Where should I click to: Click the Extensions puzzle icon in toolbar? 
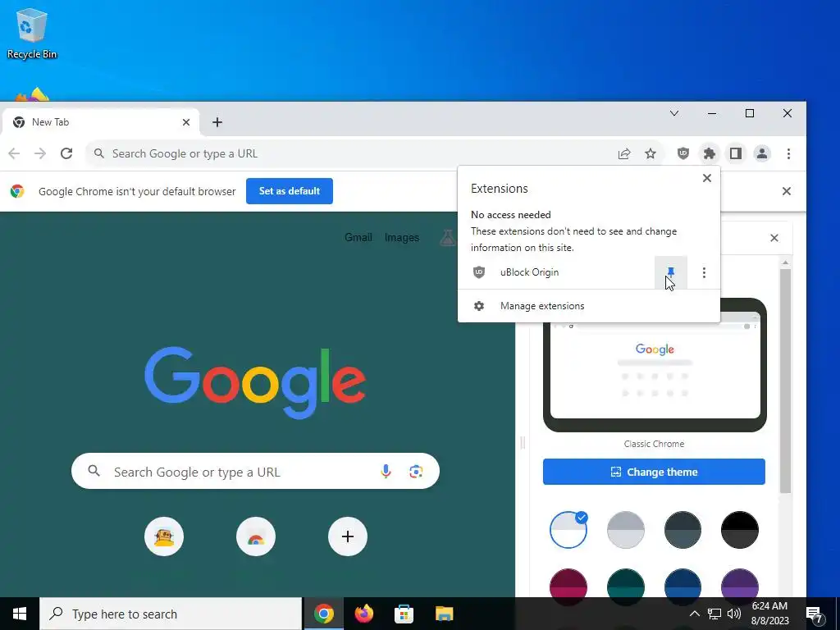click(x=710, y=153)
